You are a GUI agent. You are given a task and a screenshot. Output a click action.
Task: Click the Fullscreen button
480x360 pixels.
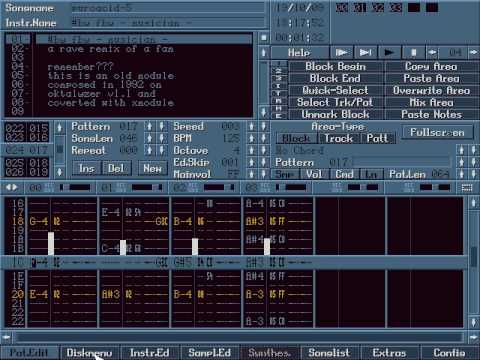click(437, 132)
